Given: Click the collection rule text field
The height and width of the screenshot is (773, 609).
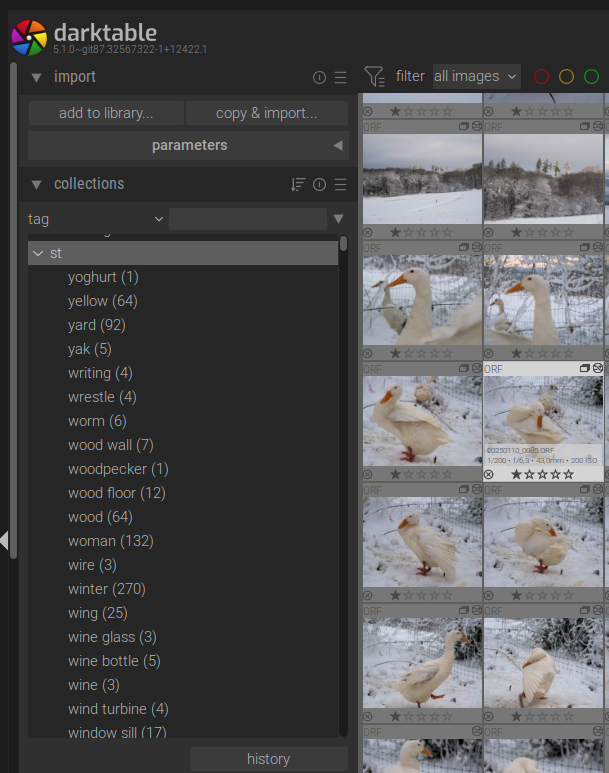Looking at the screenshot, I should [x=248, y=219].
